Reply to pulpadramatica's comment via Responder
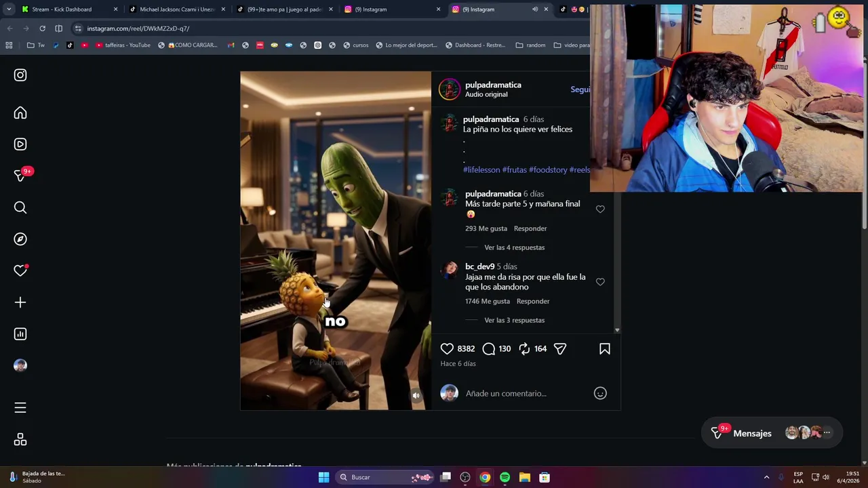 pos(530,228)
